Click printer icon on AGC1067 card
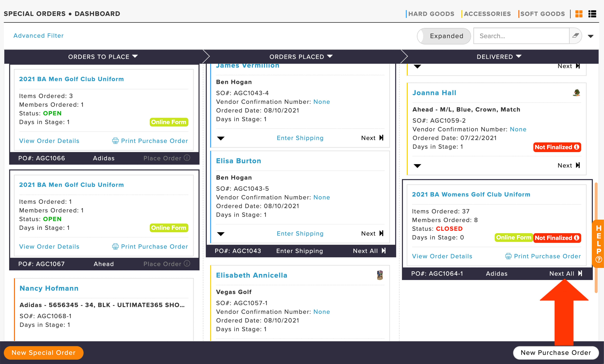 pos(115,246)
